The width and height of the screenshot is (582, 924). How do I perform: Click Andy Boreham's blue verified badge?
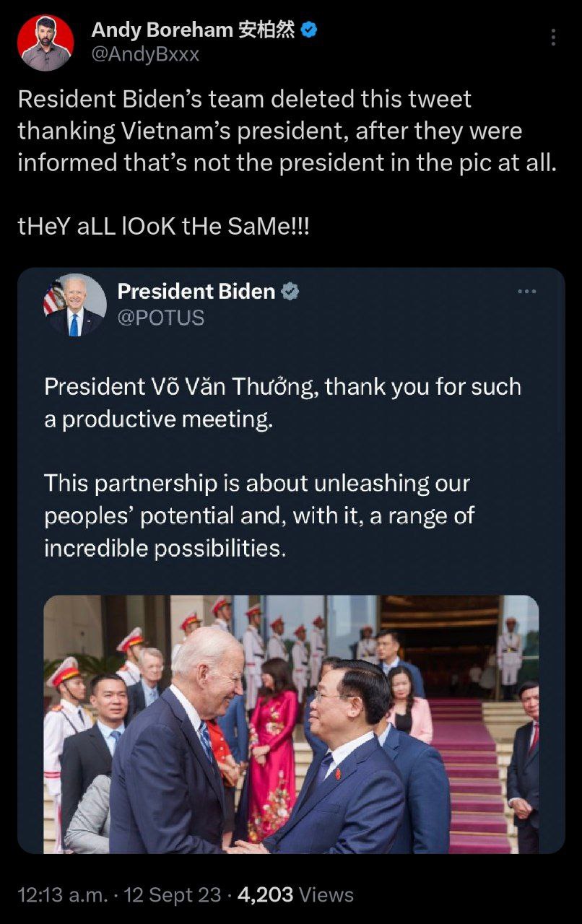coord(310,30)
